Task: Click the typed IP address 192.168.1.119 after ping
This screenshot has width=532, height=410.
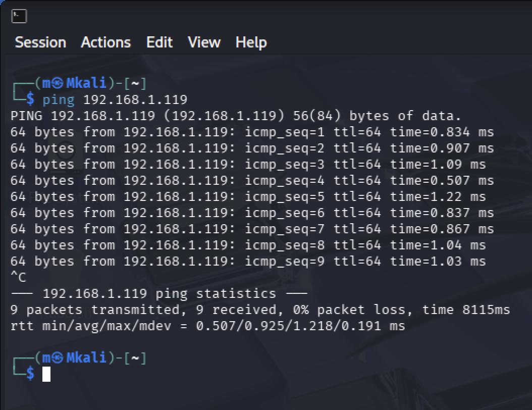Action: (135, 100)
